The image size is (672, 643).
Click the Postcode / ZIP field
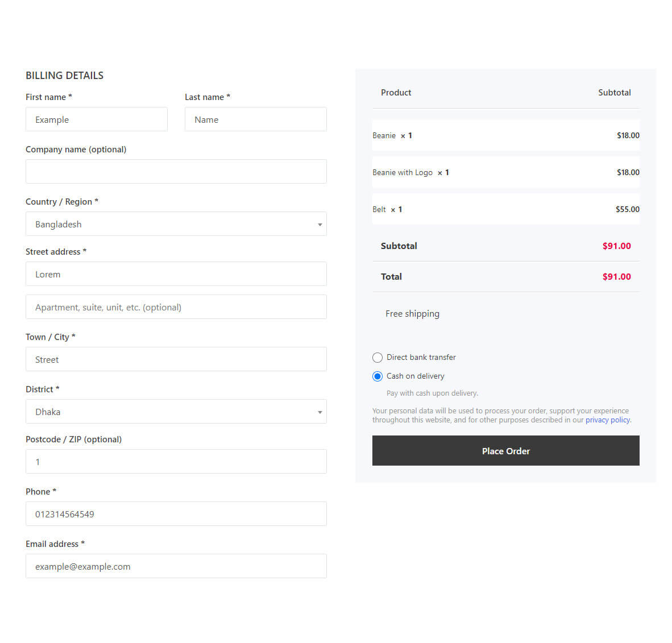coord(176,462)
